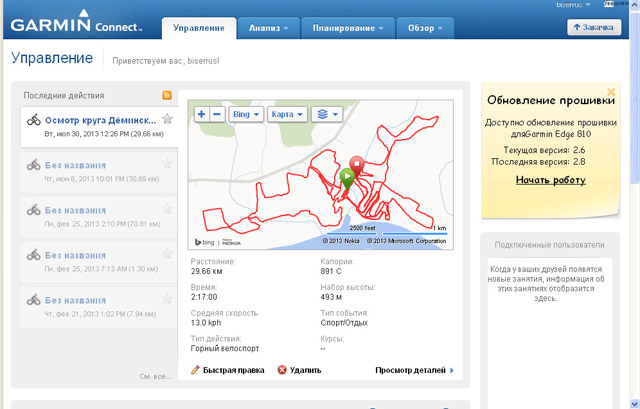
Task: Star the Feb 21, 2013 activity
Action: click(x=167, y=299)
